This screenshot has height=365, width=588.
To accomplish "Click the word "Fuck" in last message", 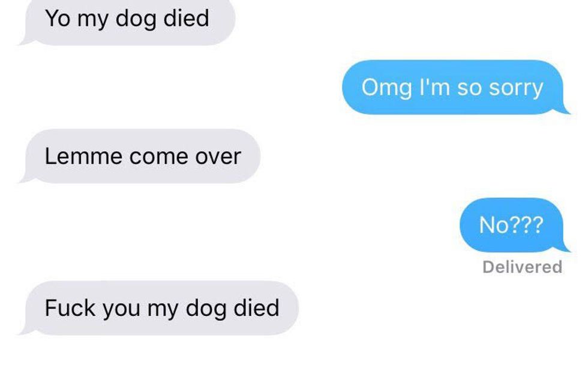I will pos(70,308).
